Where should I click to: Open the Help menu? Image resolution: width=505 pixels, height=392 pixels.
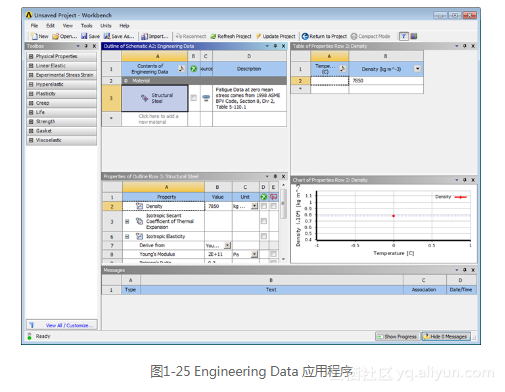click(124, 26)
